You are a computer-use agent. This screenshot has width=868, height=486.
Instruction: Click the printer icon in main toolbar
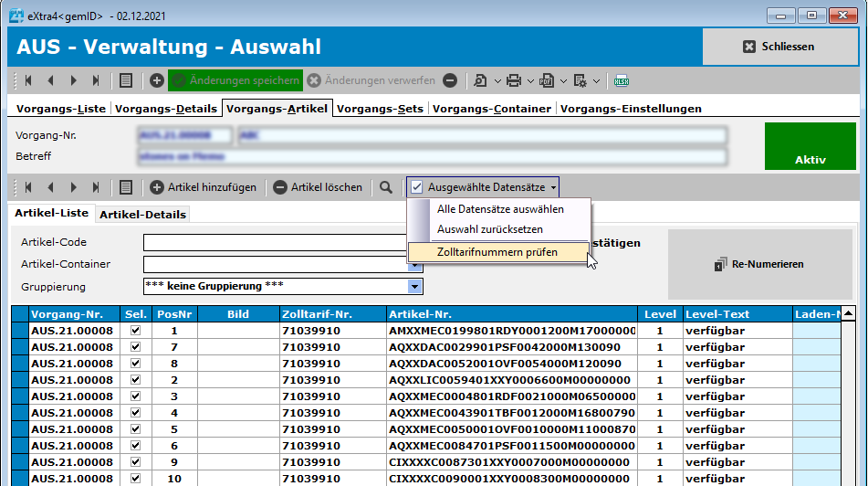click(x=514, y=80)
